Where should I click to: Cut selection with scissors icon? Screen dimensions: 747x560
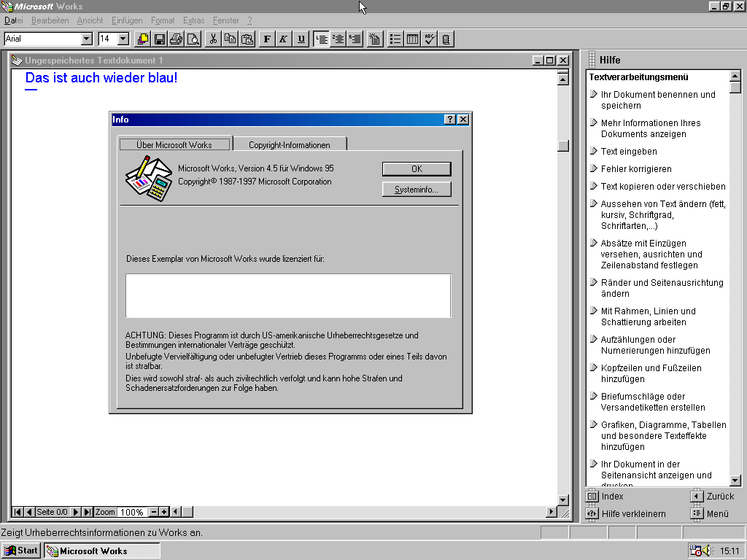pyautogui.click(x=213, y=39)
